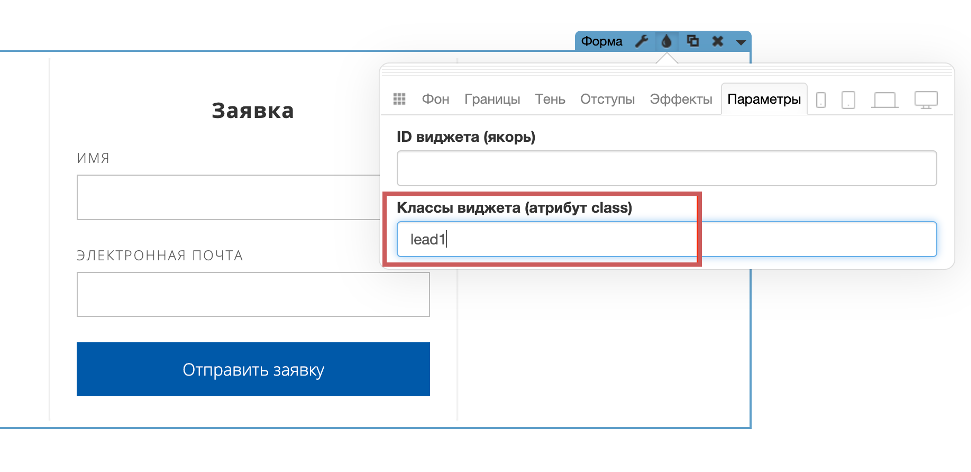Expand the form widget dropdown arrow
The image size is (971, 472).
click(740, 42)
